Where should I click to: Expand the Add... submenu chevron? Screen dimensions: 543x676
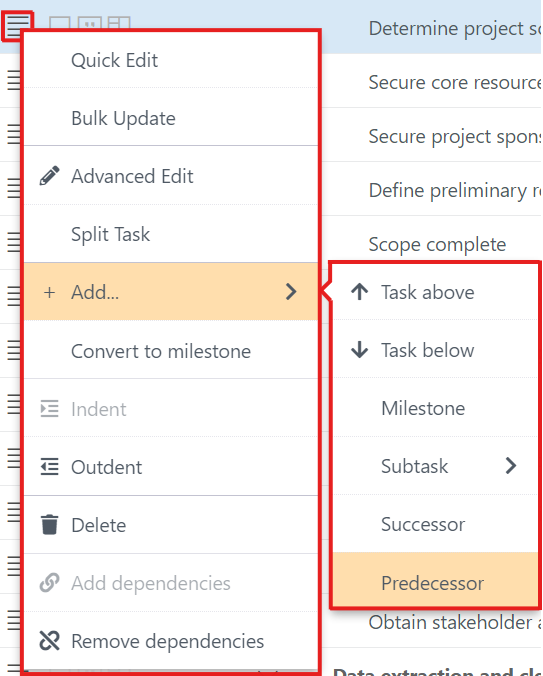(291, 292)
